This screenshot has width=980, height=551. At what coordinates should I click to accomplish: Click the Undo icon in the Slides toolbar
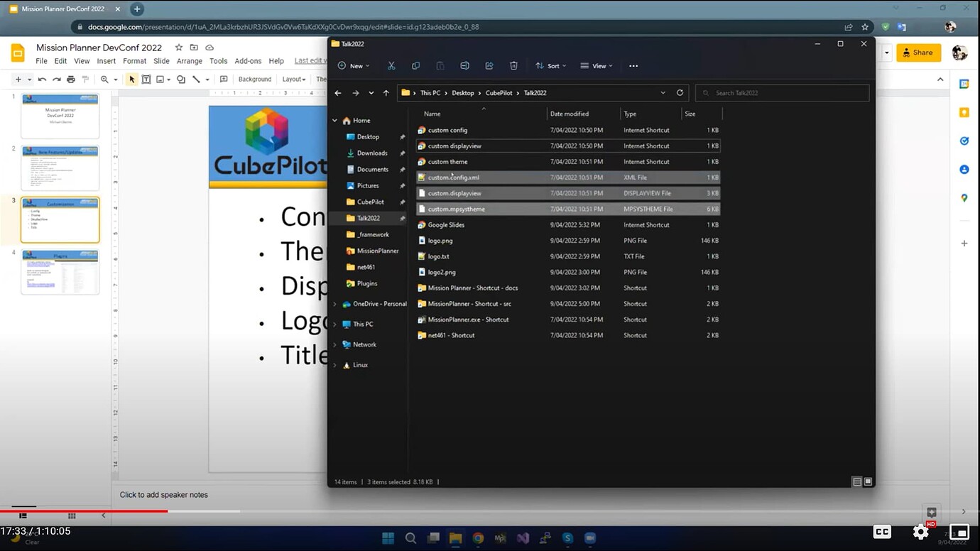click(41, 79)
